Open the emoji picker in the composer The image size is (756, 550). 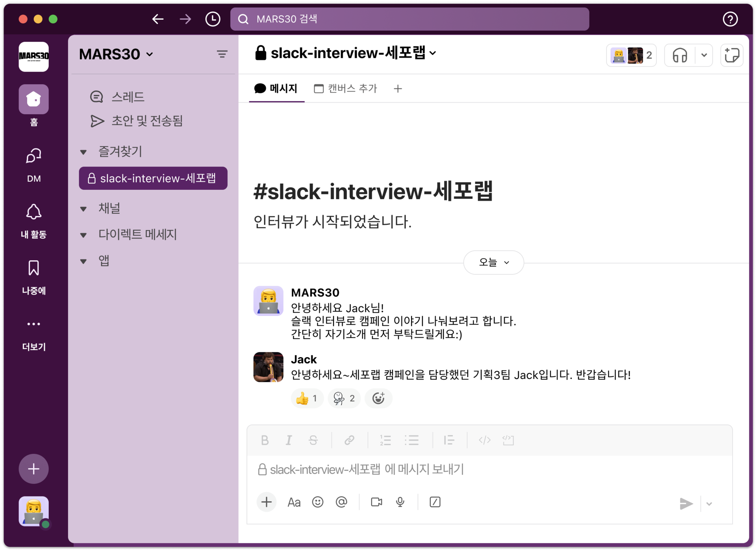[x=317, y=502]
